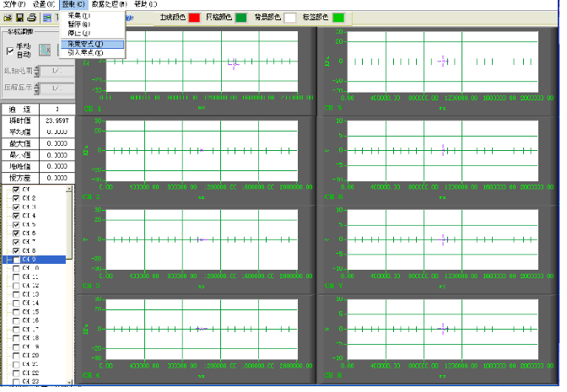Viewport: 567px width, 392px height.
Task: Click the bright green label color swatch
Action: click(339, 18)
